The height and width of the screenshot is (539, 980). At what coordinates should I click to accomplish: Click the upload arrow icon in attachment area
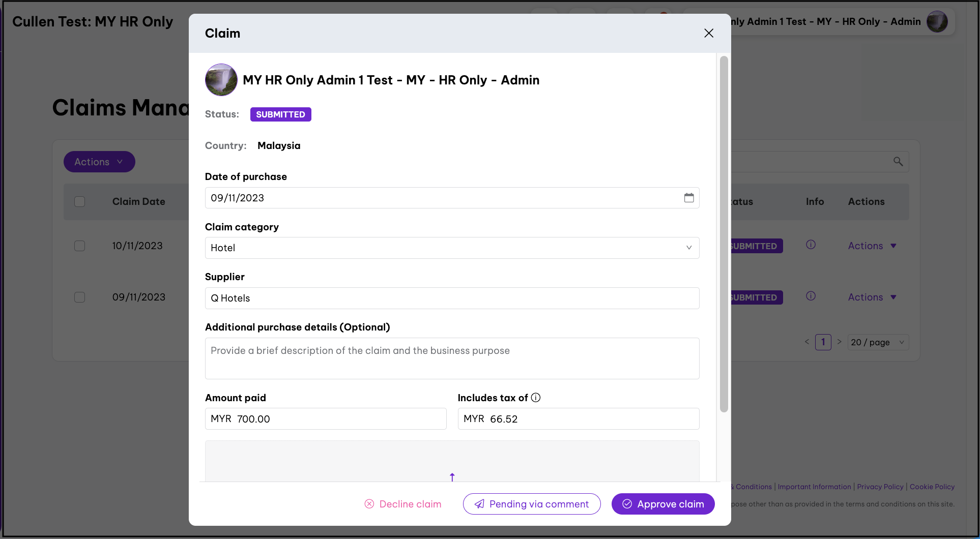(452, 477)
